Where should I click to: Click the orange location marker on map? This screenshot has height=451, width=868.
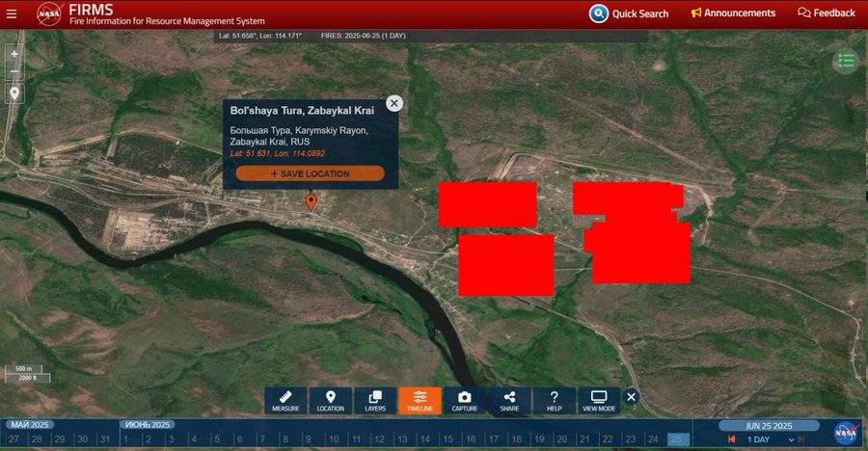click(312, 202)
